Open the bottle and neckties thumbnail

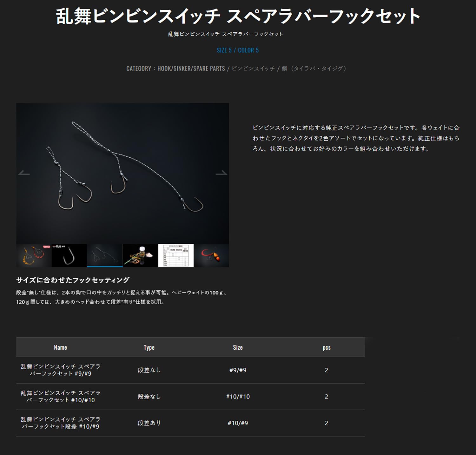point(140,255)
